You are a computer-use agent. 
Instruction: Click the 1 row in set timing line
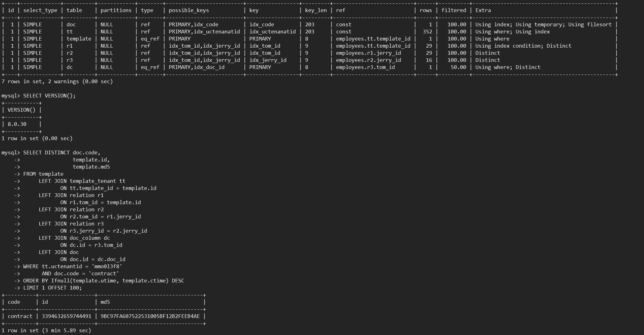46,330
